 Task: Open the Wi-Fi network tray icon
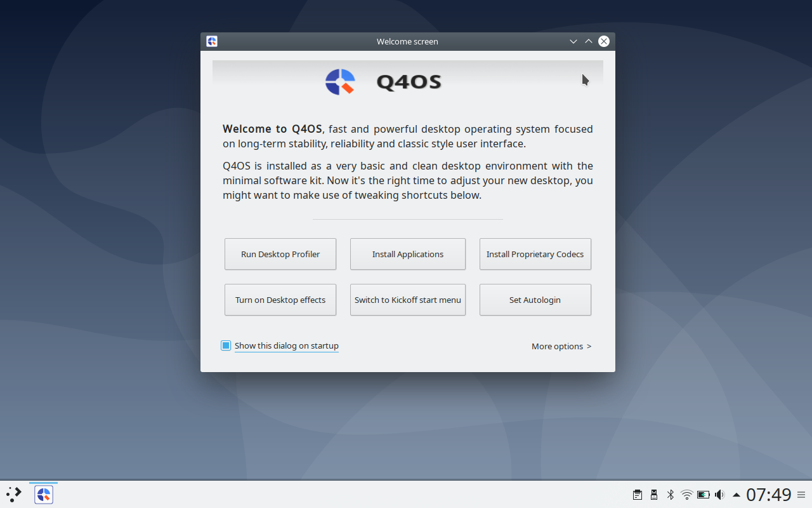[x=686, y=495]
